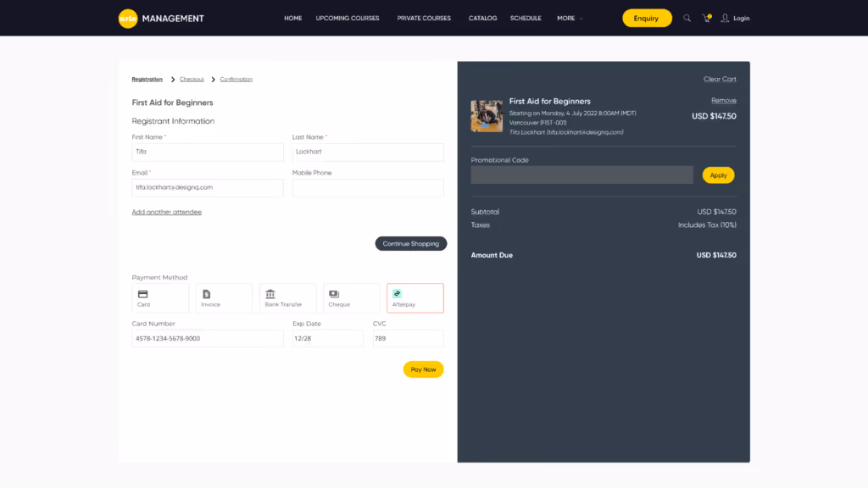Expand the MORE menu dropdown
The width and height of the screenshot is (868, 488).
click(x=570, y=19)
